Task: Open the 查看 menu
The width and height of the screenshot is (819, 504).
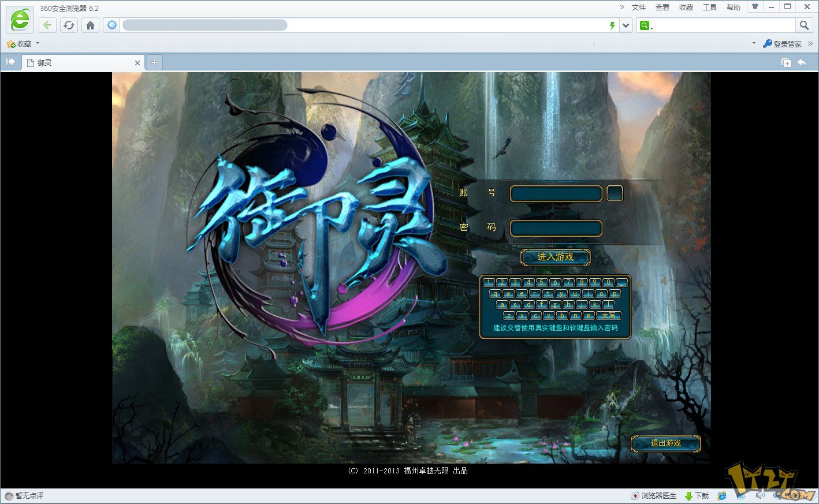Action: (x=662, y=8)
